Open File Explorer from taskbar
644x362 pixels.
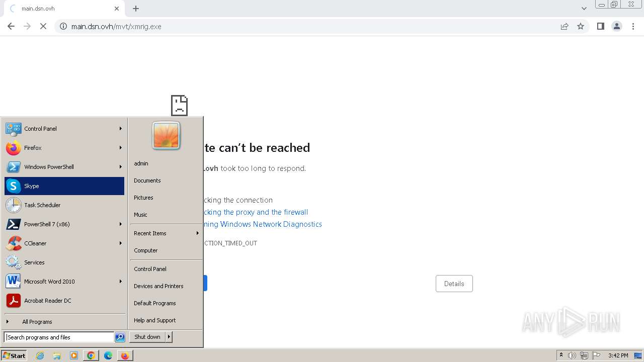57,355
